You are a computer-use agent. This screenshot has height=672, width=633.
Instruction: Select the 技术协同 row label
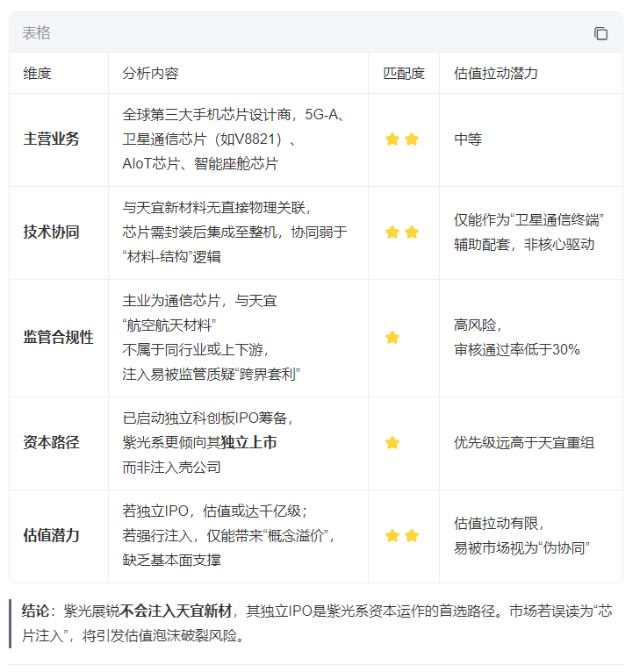coord(51,232)
